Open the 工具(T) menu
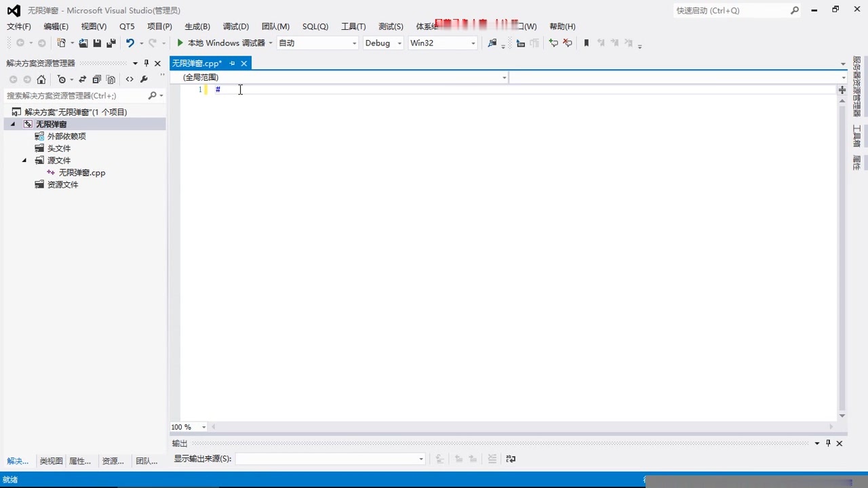Viewport: 868px width, 488px height. tap(353, 26)
